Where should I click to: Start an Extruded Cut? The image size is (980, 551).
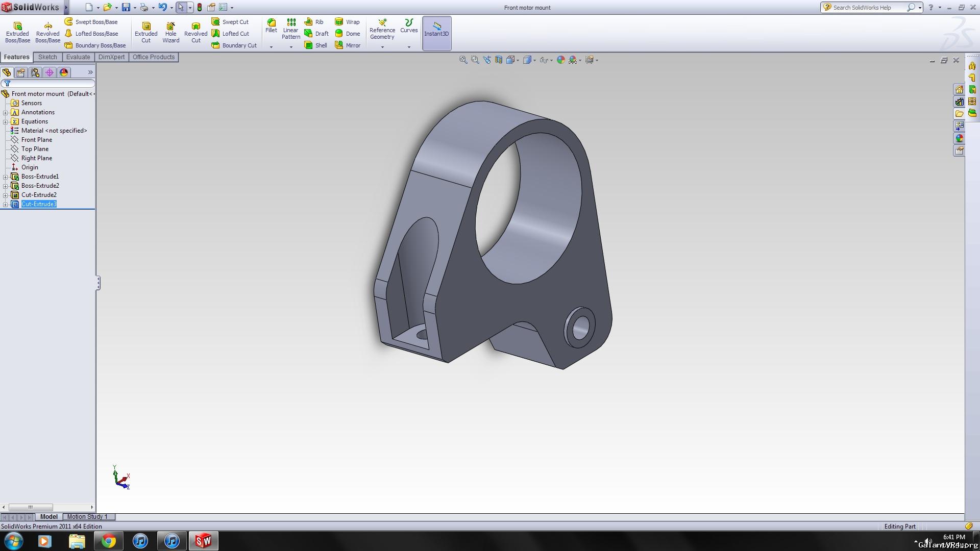[146, 33]
